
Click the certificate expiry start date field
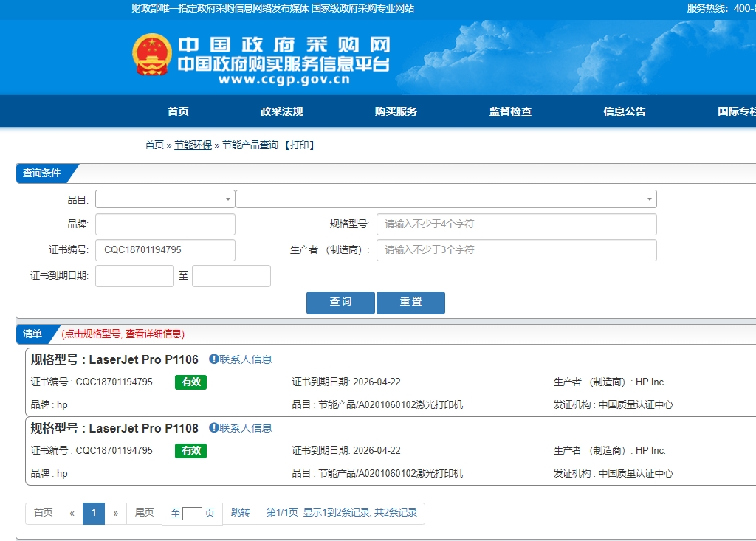coord(134,276)
